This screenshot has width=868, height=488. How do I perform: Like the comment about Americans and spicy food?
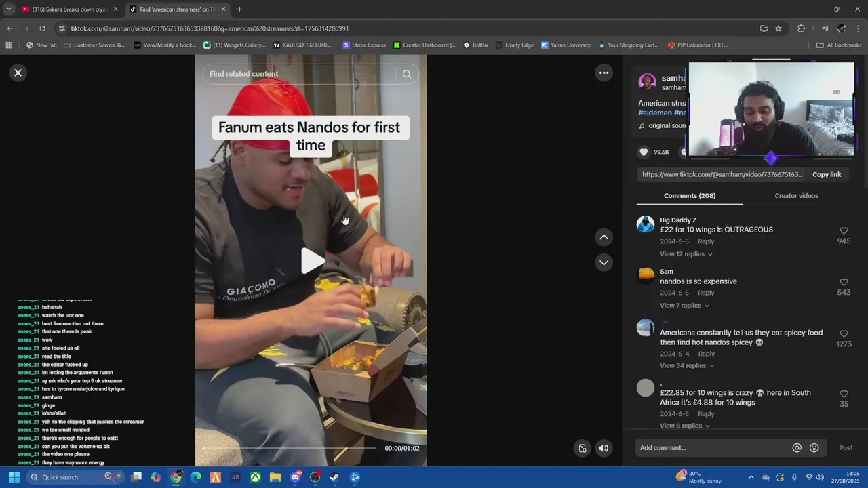coord(844,334)
